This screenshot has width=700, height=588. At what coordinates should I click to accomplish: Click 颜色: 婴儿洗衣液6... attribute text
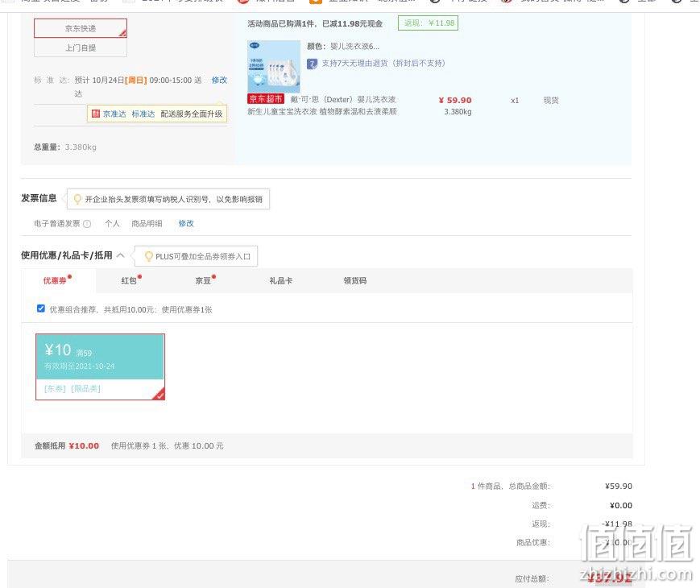[x=343, y=46]
